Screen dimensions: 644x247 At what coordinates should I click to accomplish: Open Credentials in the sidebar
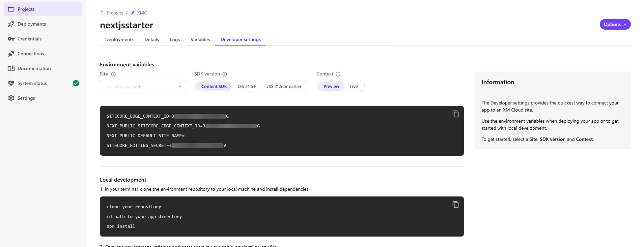click(x=43, y=39)
